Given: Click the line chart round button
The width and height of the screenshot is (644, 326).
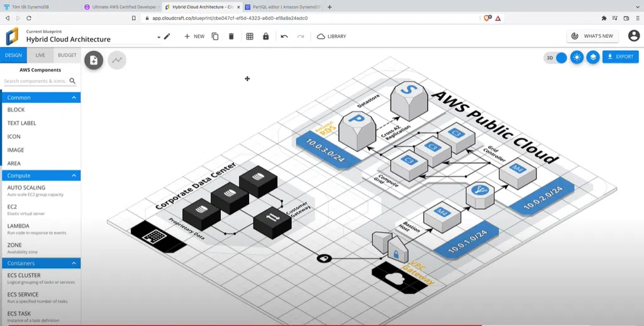Looking at the screenshot, I should [117, 60].
